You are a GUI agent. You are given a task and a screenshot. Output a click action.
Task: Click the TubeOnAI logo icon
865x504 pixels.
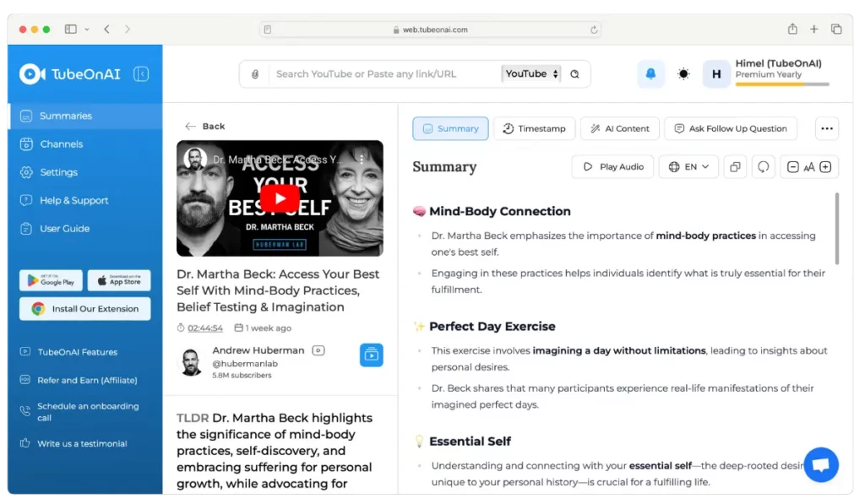32,74
